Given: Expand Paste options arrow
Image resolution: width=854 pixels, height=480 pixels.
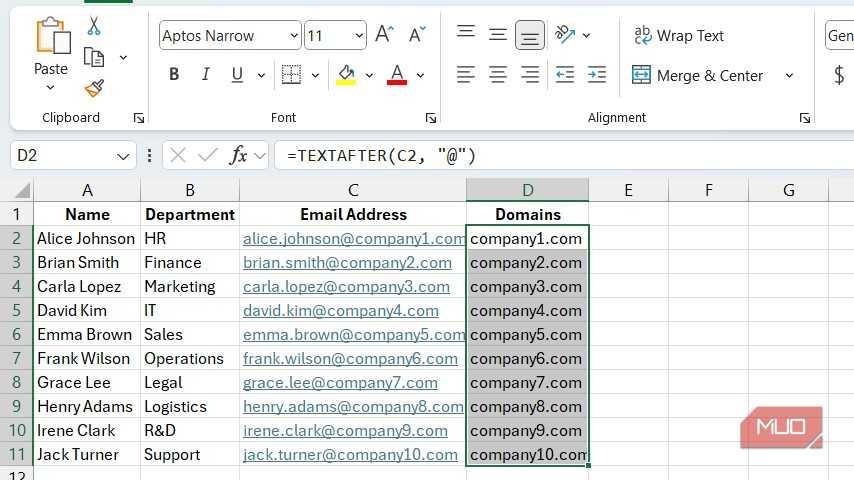Looking at the screenshot, I should 50,88.
